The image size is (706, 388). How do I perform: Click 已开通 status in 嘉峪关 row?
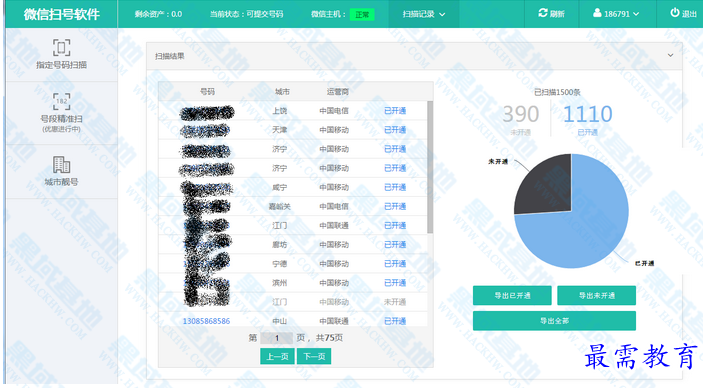[395, 206]
